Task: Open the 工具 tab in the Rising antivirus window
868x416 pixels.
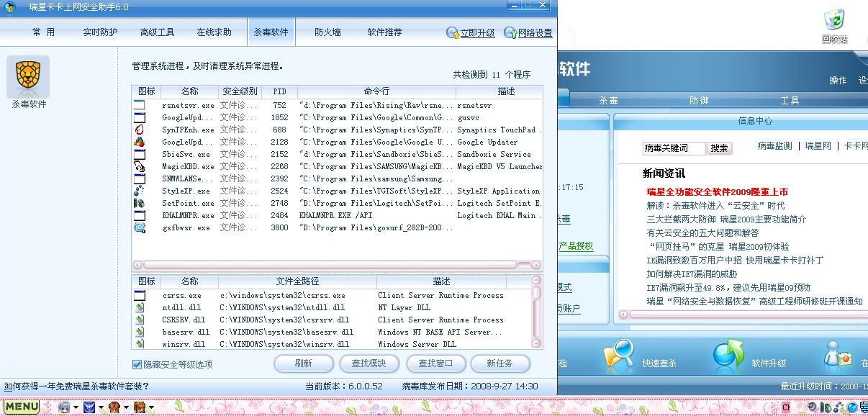Action: 790,101
